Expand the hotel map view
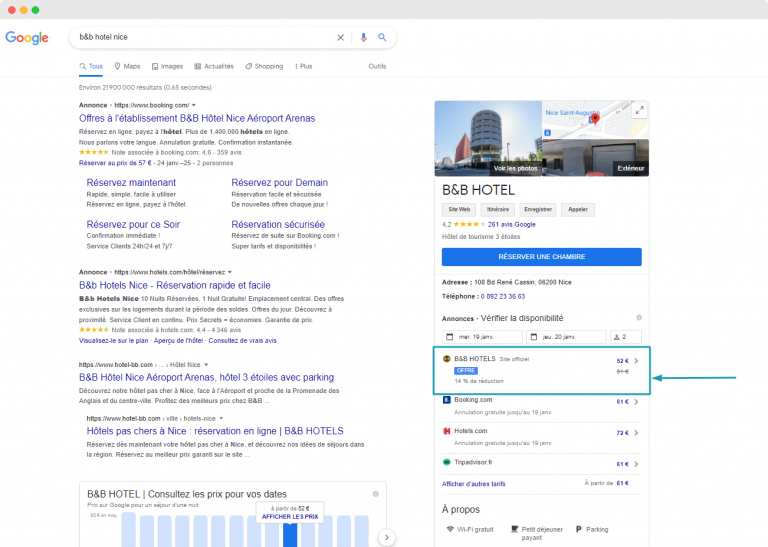768x547 pixels. tap(639, 111)
